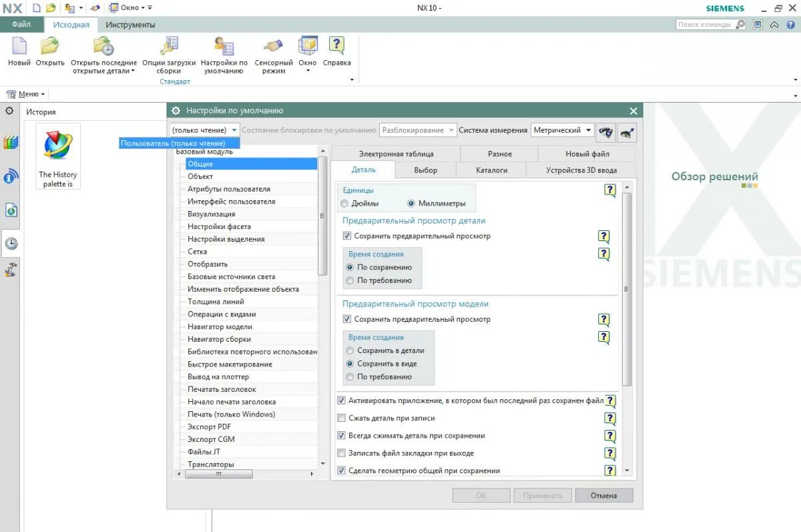Choose Пользователь (только чтение) from the list

click(180, 144)
